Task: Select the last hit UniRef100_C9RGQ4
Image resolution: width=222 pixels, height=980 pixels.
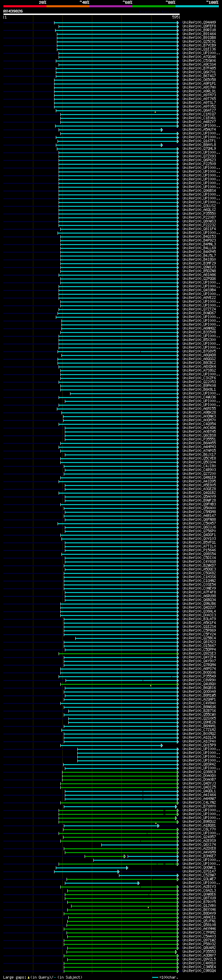Action: pyautogui.click(x=199, y=971)
